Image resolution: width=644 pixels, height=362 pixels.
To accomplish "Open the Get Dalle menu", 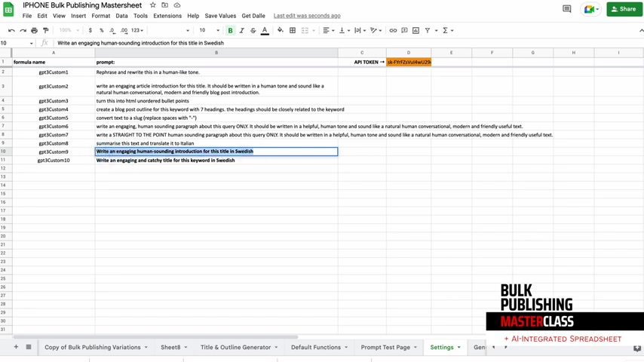I will click(x=253, y=16).
